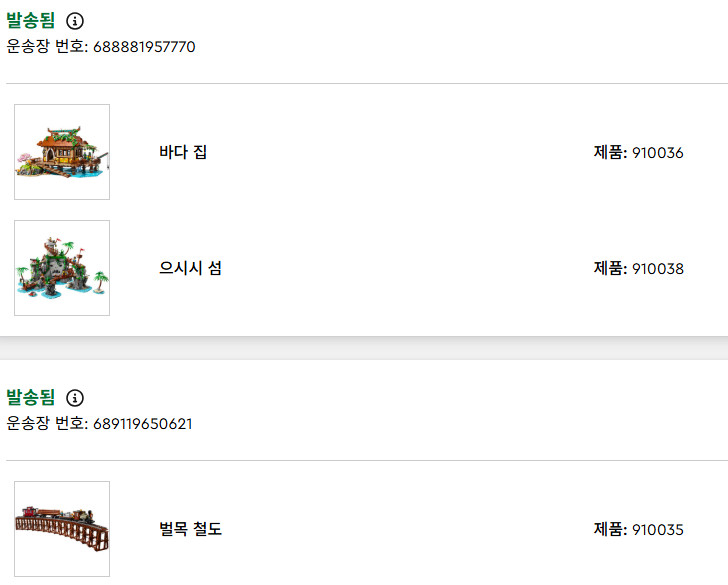Click the 운송장 번호 label of second shipment
728x585 pixels.
(x=46, y=423)
